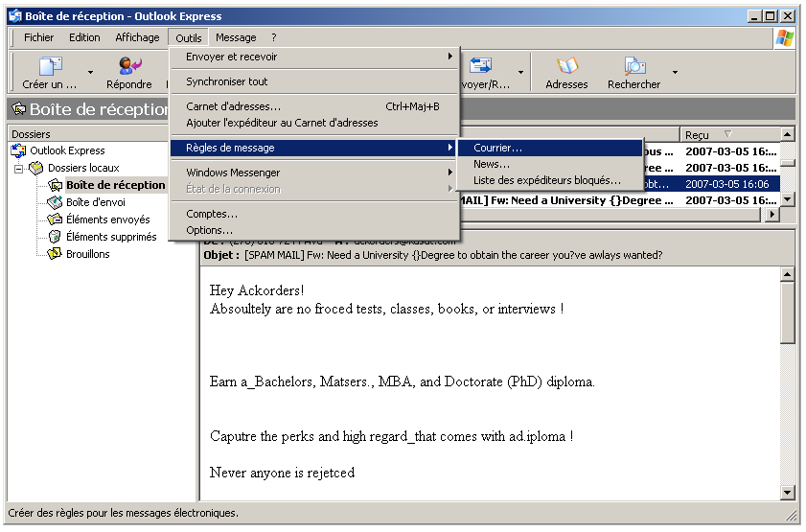
Task: Click the Reçu column header
Action: tap(730, 134)
